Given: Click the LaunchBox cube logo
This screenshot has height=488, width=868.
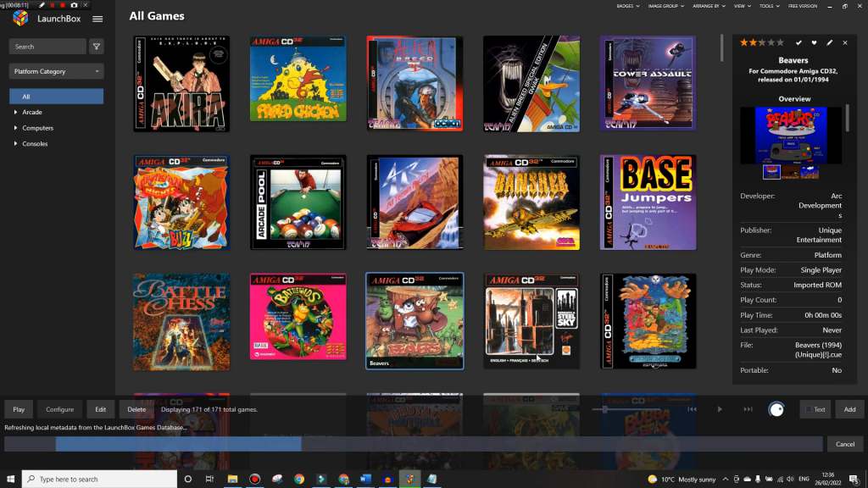Looking at the screenshot, I should coord(20,19).
